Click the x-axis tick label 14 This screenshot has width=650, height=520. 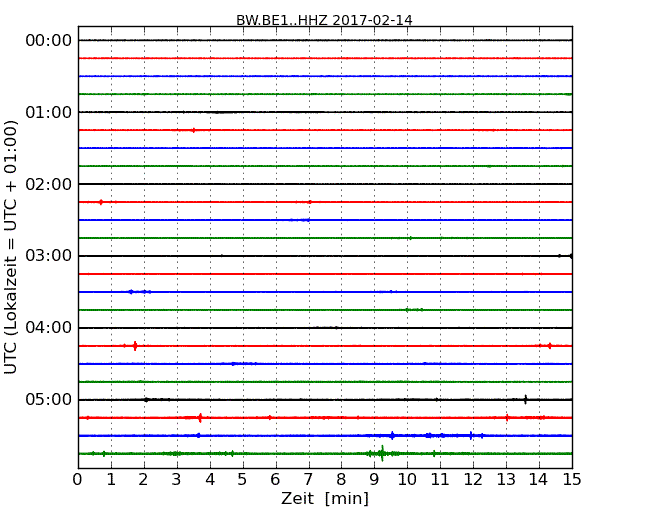(539, 479)
